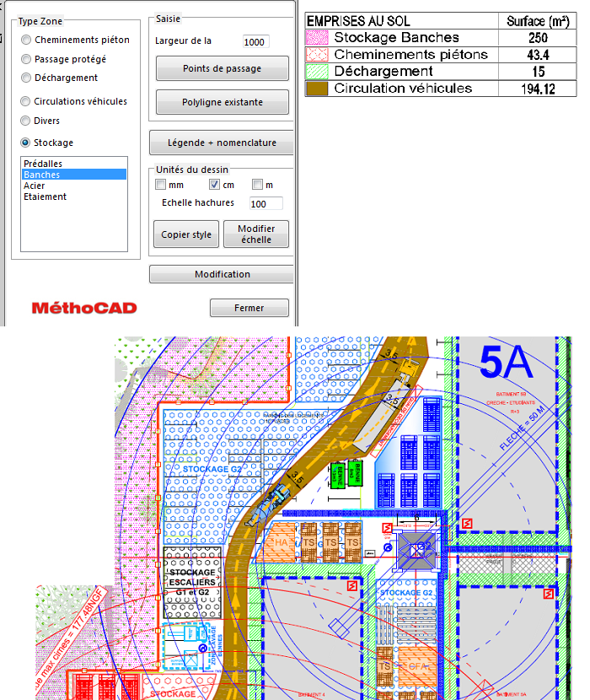Click the Cheminements piétons legend label
This screenshot has height=700, width=590.
410,55
